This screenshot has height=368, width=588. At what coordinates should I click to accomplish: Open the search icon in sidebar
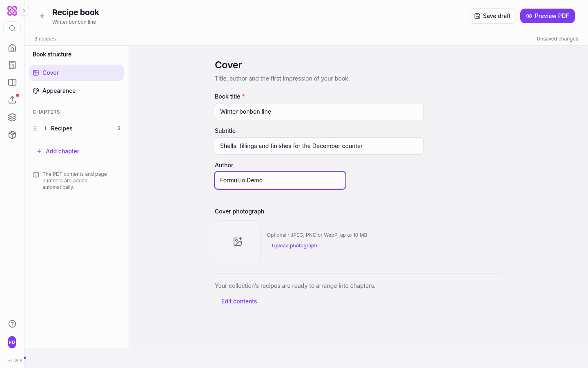click(12, 28)
